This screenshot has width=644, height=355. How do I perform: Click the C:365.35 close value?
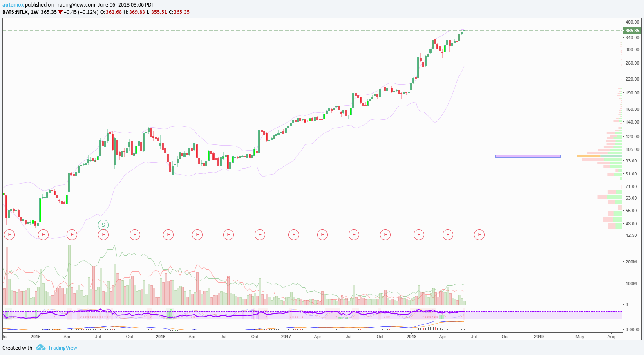point(179,12)
